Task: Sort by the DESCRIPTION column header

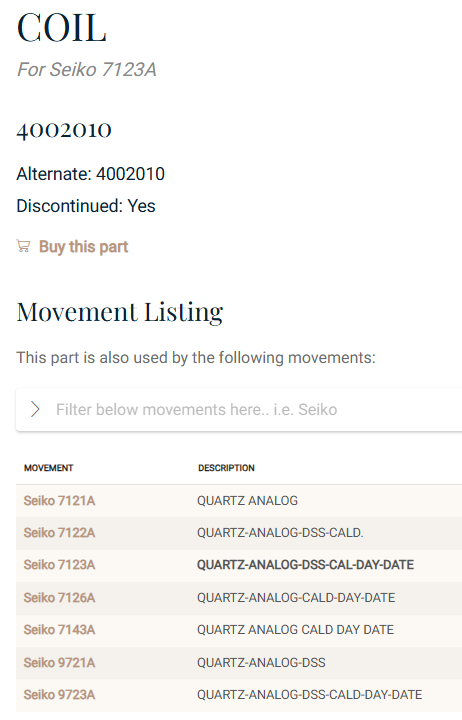Action: (226, 468)
